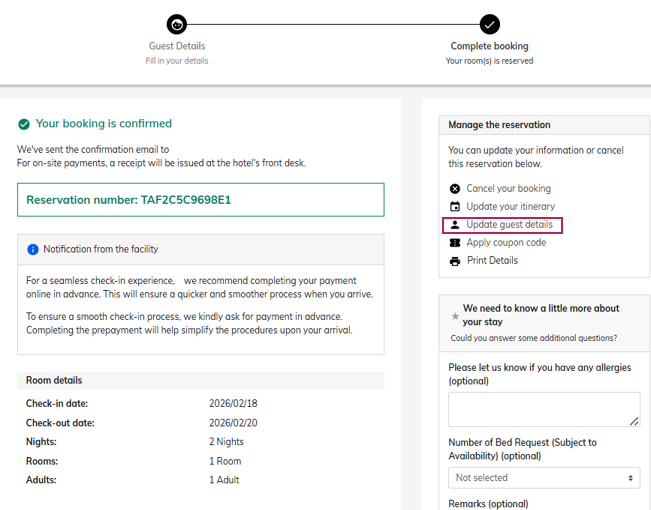Click the Cancel booking X icon
Viewport: 651px width, 510px height.
coord(455,189)
